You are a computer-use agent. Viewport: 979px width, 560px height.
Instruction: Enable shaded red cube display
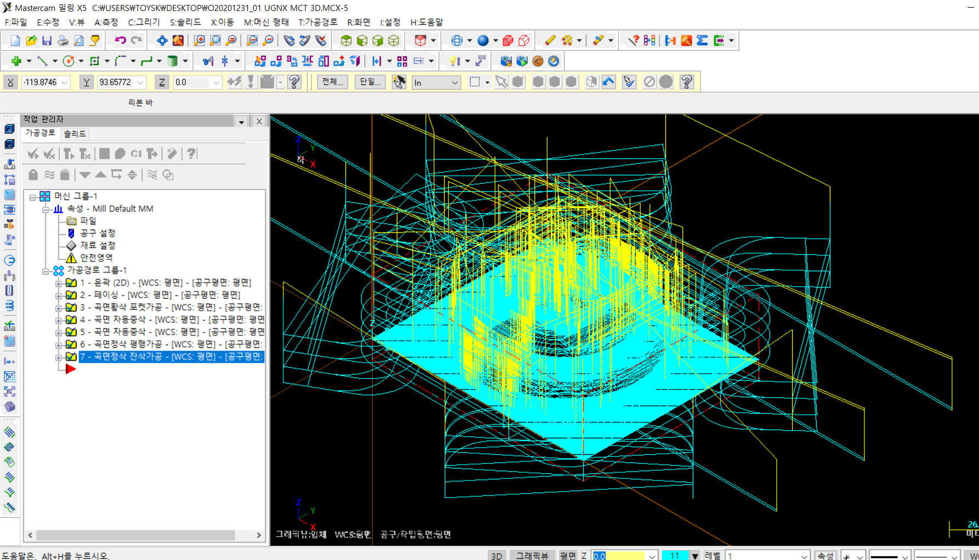tap(508, 41)
